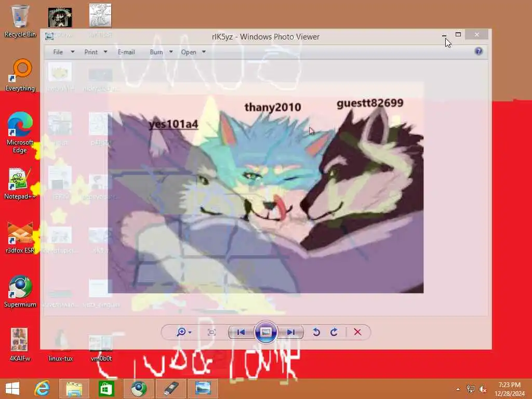Open File Explorer from the taskbar

pos(74,389)
